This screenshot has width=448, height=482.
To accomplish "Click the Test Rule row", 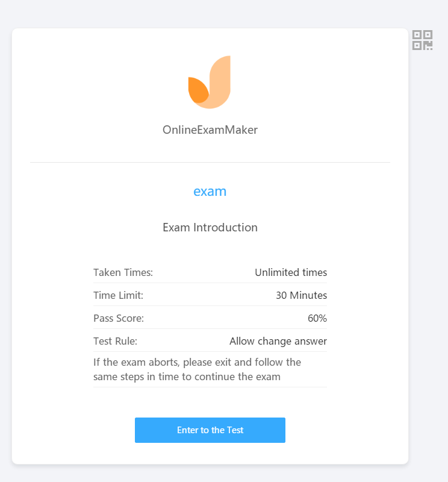I will click(x=210, y=341).
